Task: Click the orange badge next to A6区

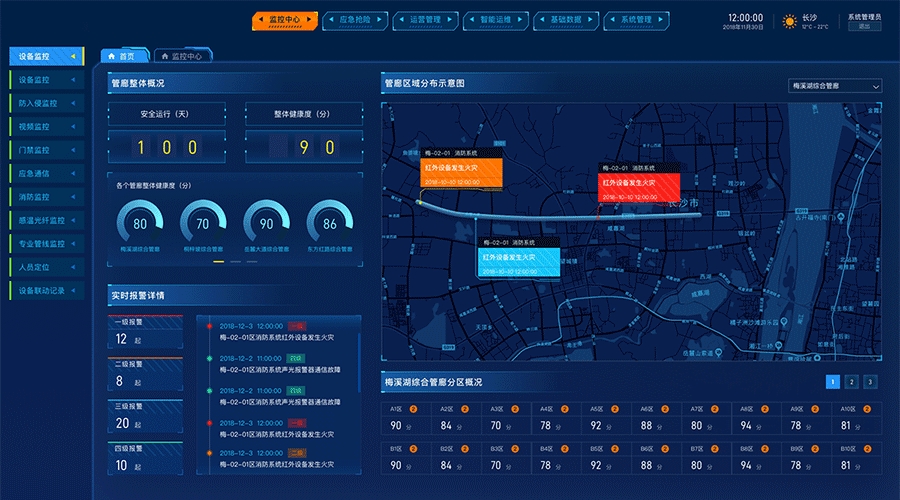Action: click(x=665, y=409)
